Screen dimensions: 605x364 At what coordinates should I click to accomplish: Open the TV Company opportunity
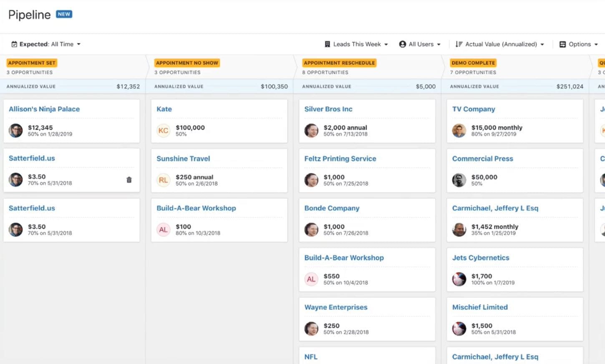point(474,109)
